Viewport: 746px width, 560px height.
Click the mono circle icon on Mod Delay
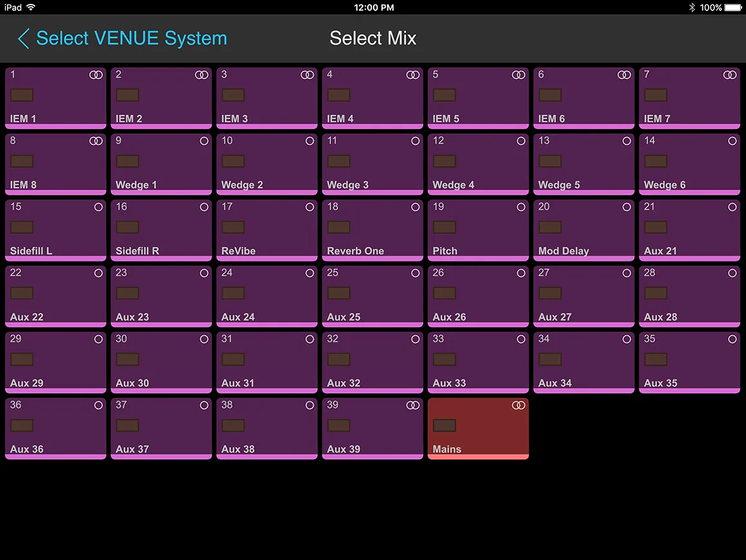(x=627, y=207)
